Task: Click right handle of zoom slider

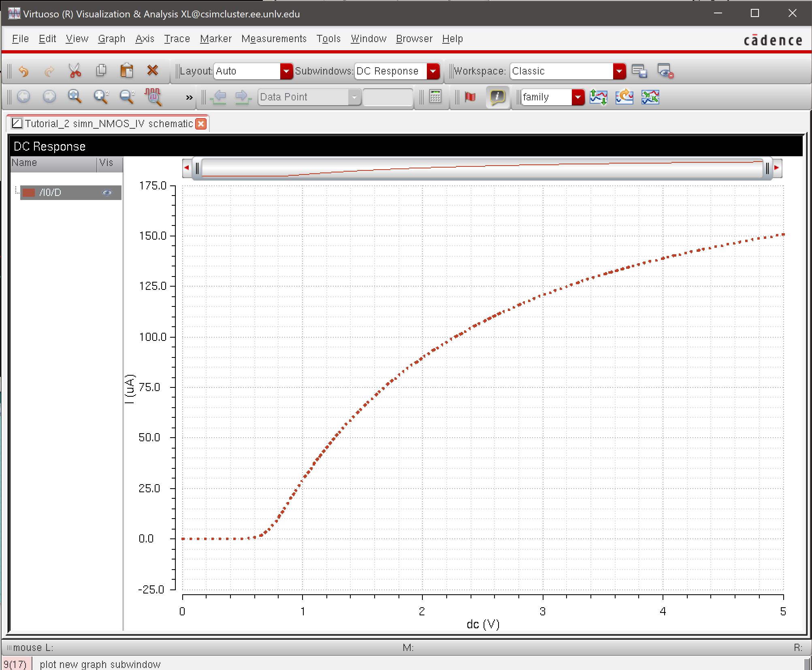Action: [x=767, y=168]
